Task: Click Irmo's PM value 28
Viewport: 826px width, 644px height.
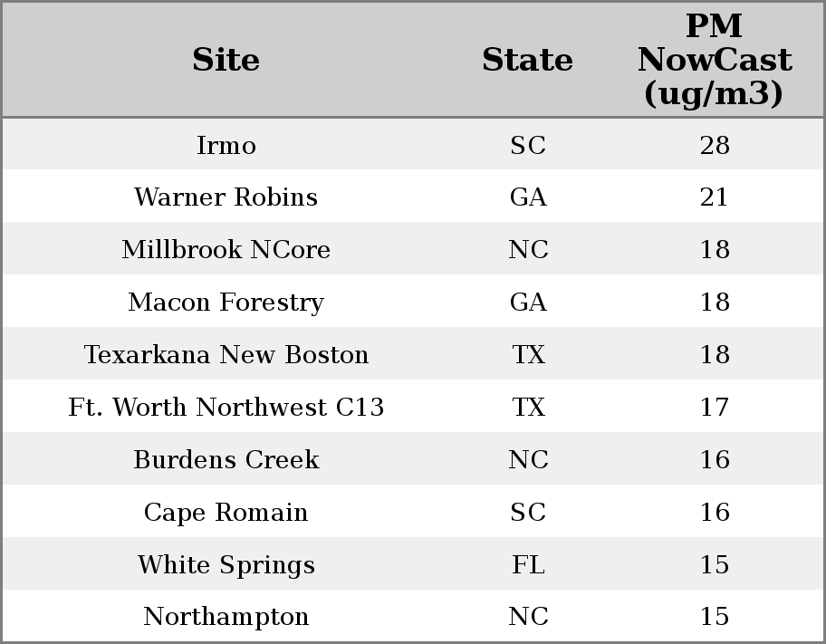Action: (714, 146)
